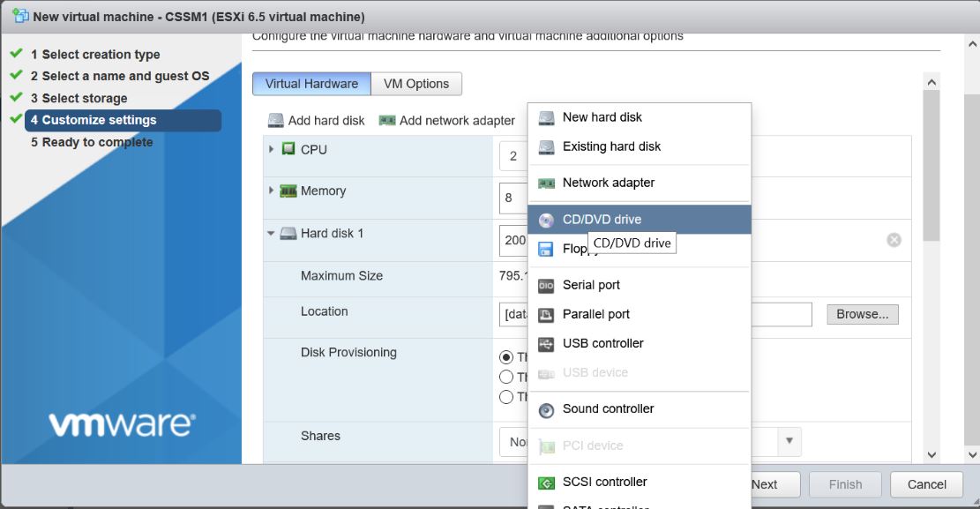Choose Parallel port from the menu
The height and width of the screenshot is (509, 980).
pos(640,315)
